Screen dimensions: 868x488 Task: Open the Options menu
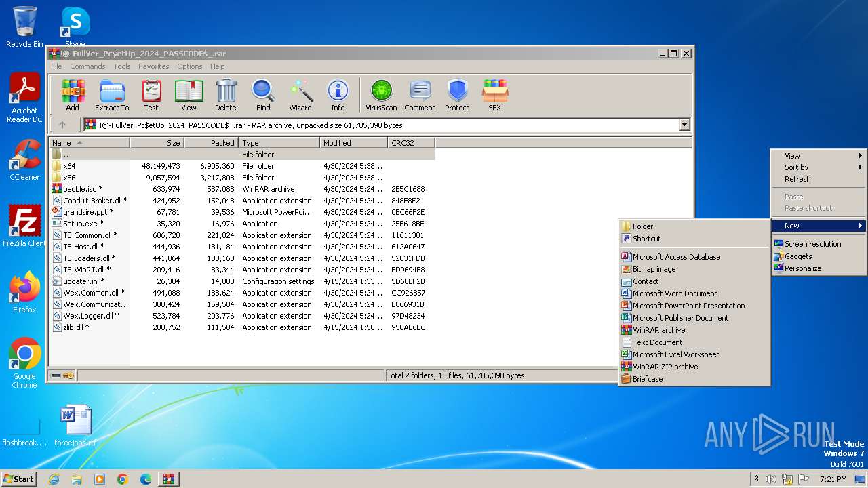coord(190,66)
